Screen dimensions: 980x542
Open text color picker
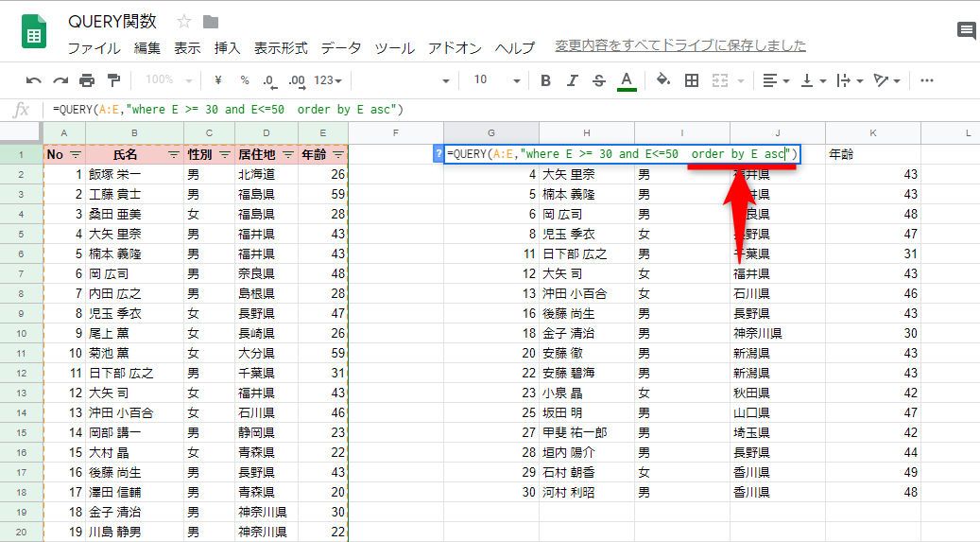click(627, 80)
